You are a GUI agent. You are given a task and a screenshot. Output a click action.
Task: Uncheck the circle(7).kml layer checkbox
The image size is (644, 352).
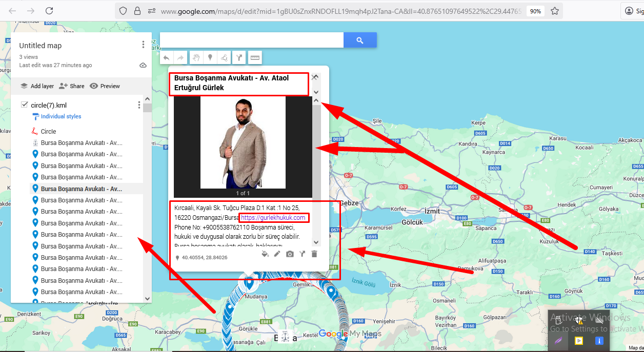[x=24, y=105]
